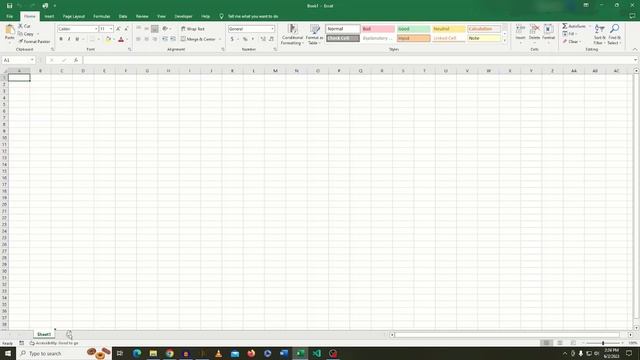The height and width of the screenshot is (360, 640).
Task: Apply the Good cell style
Action: coord(413,29)
